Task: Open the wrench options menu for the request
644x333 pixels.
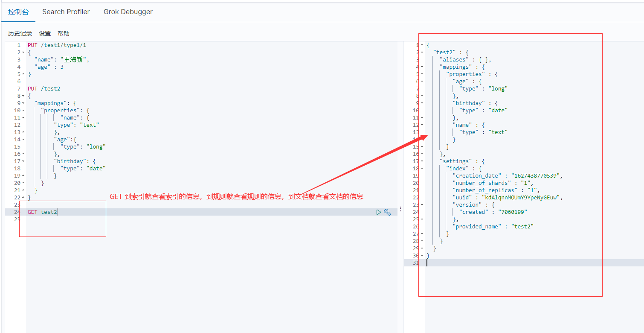Action: (x=387, y=212)
